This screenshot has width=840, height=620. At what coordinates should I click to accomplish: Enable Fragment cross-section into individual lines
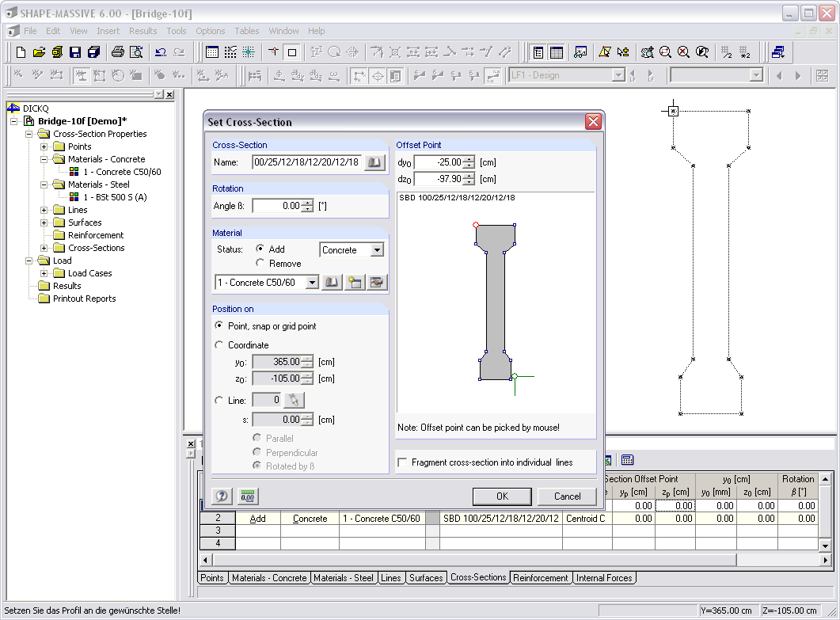403,462
